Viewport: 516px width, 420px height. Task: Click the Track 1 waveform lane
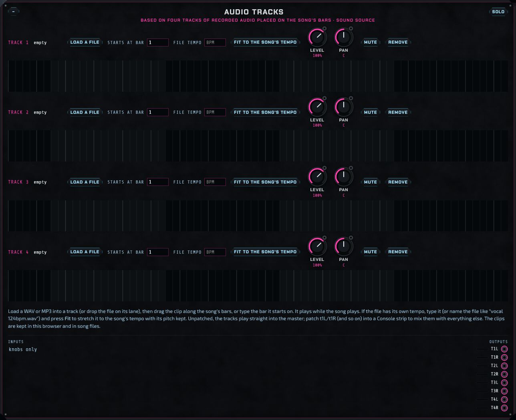point(258,76)
